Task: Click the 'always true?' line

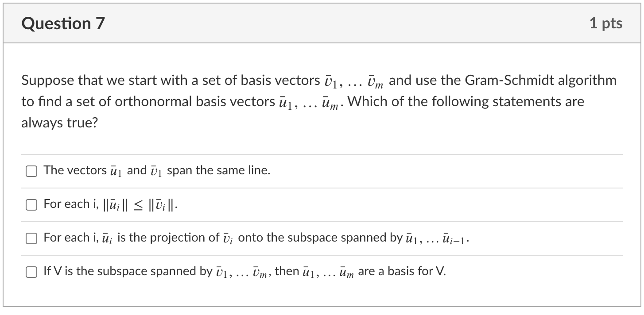Action: 59,123
